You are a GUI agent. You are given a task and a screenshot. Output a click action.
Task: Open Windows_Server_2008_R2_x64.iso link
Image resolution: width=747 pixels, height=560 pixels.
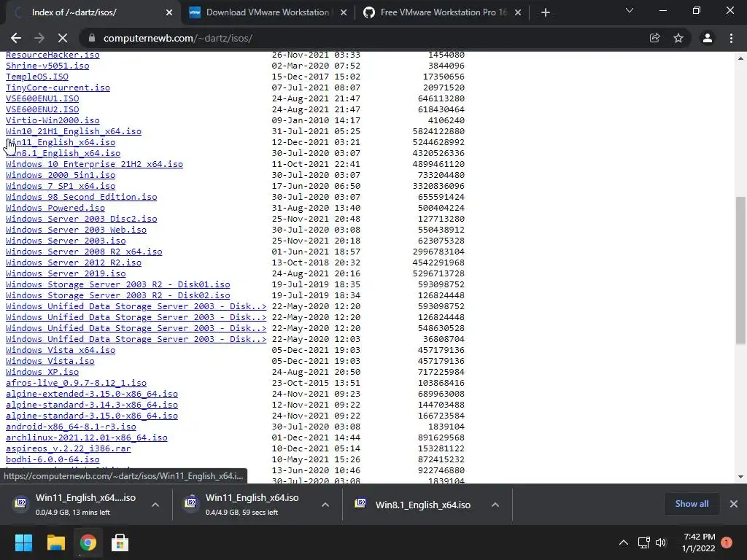point(84,252)
